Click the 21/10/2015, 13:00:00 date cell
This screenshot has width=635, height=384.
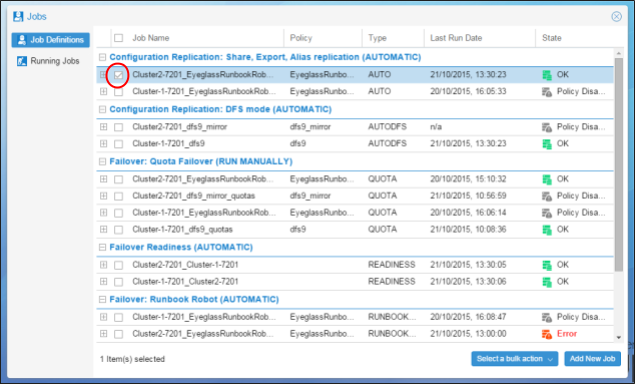click(468, 334)
